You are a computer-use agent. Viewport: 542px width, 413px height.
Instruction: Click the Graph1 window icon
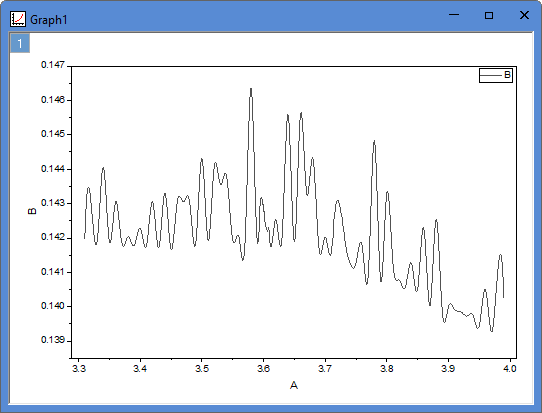pyautogui.click(x=18, y=19)
